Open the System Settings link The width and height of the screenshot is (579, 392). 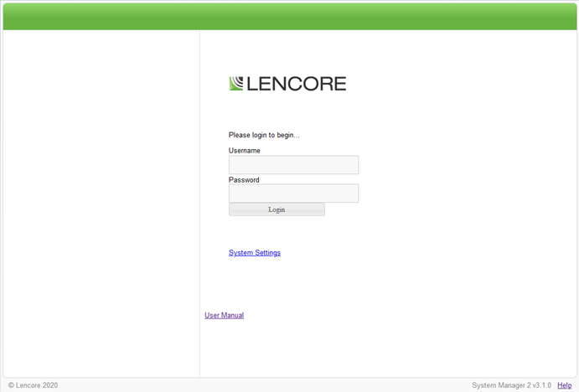[x=255, y=253]
